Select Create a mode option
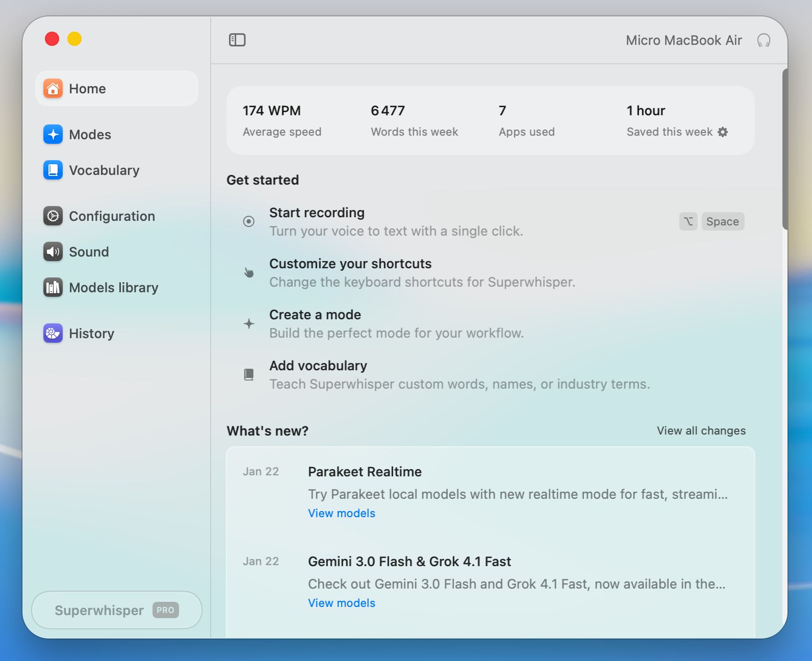 point(315,315)
